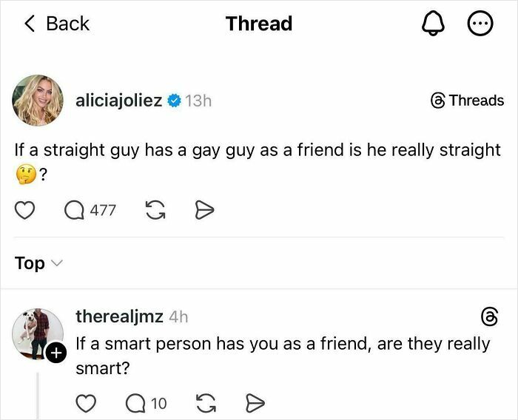Like aliciajoliez's post with the heart
Screen dimensions: 518x420
click(26, 211)
